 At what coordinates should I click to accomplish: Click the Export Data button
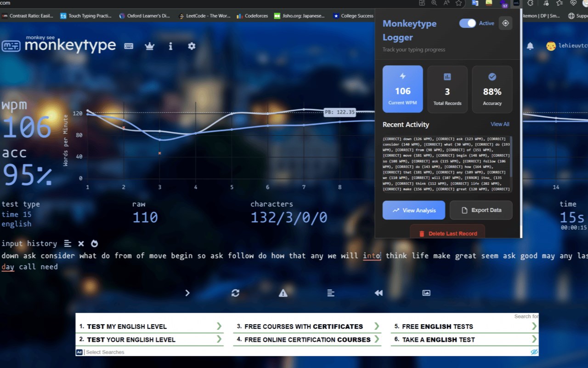click(x=481, y=210)
